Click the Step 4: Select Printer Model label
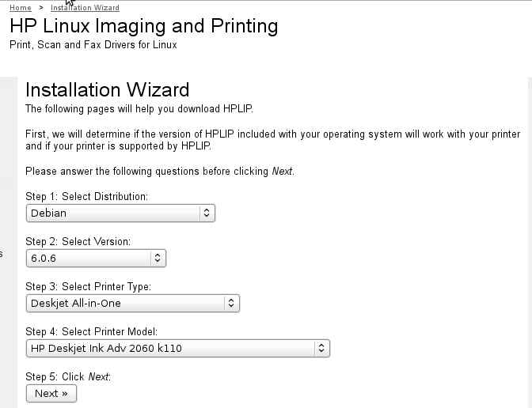Screen dimensions: 532x408 click(91, 331)
